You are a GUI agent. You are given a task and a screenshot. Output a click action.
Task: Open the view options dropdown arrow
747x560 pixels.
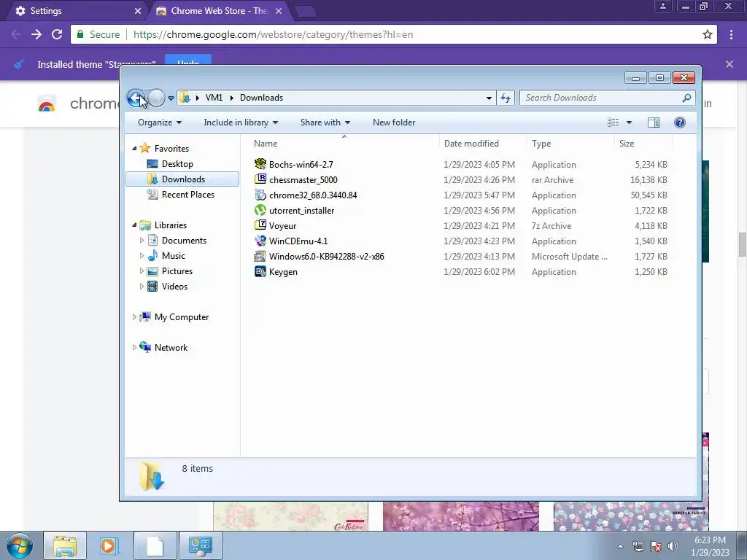pos(629,122)
